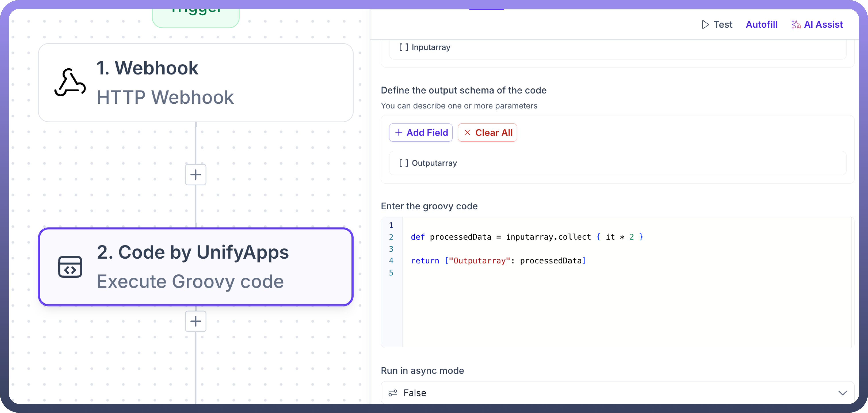Open the Run in async mode False selector
868x413 pixels.
click(x=617, y=393)
